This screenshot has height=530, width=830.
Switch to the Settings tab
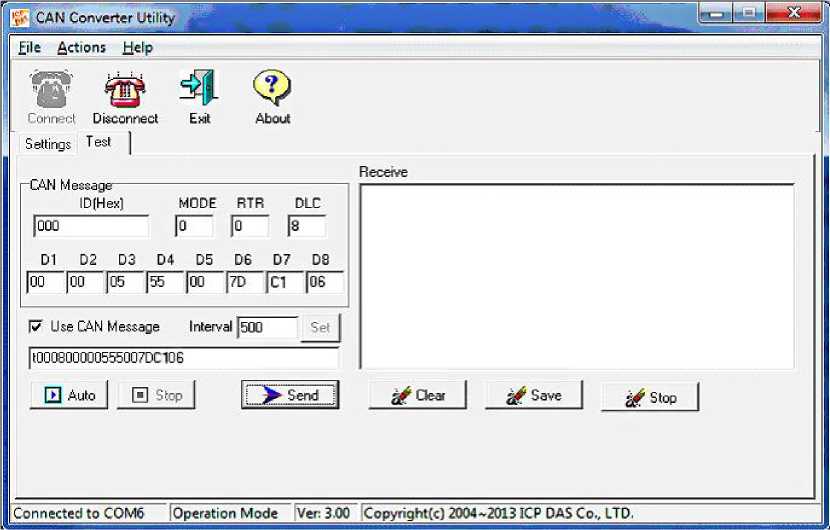[48, 143]
